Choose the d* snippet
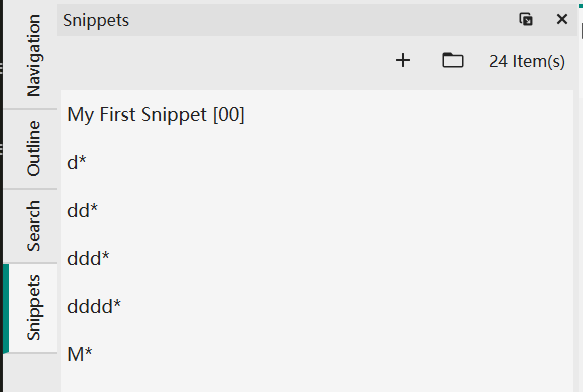Image resolution: width=583 pixels, height=392 pixels. (317, 163)
